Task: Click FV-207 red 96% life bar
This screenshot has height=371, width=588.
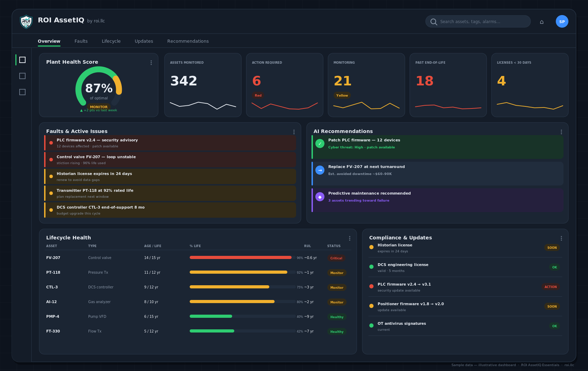Action: (241, 258)
